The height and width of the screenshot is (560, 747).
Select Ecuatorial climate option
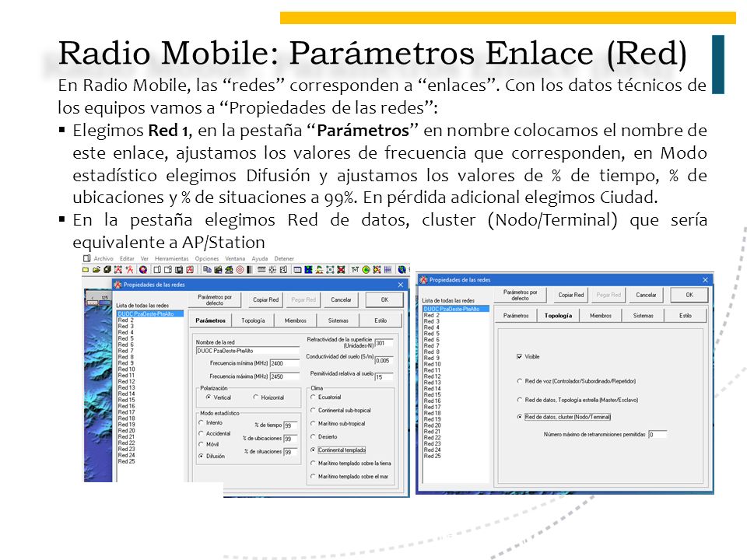313,397
